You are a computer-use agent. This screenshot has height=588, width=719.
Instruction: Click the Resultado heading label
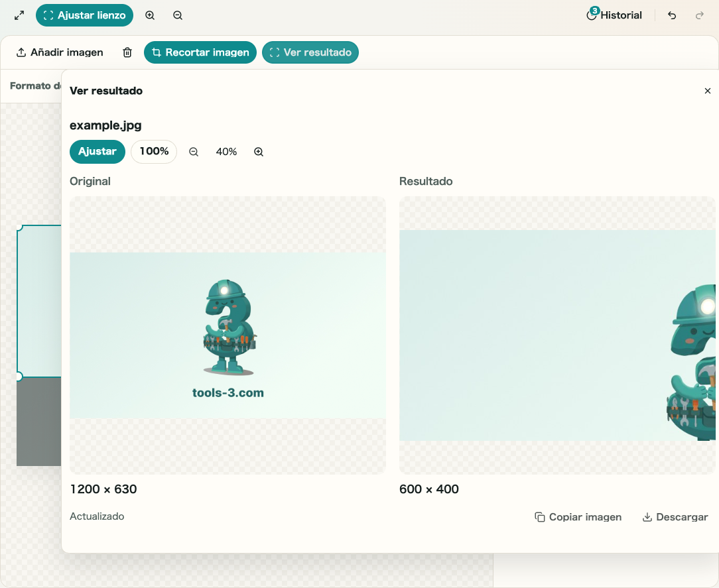(426, 182)
